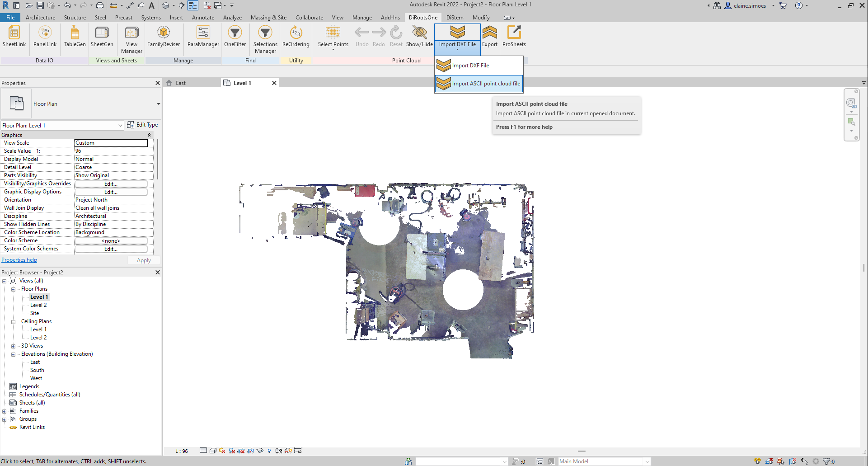Click the View Scale value field

111,143
